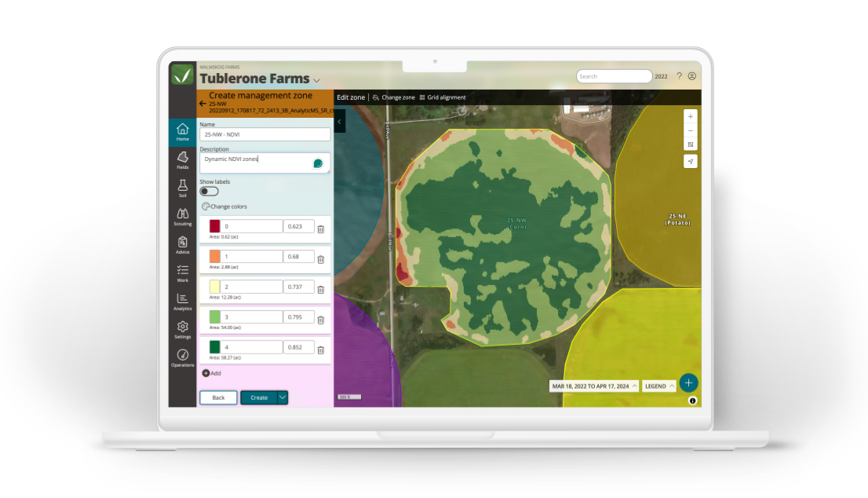The width and height of the screenshot is (868, 498).
Task: Expand the Tublerone Farms farm selector
Action: tap(316, 81)
